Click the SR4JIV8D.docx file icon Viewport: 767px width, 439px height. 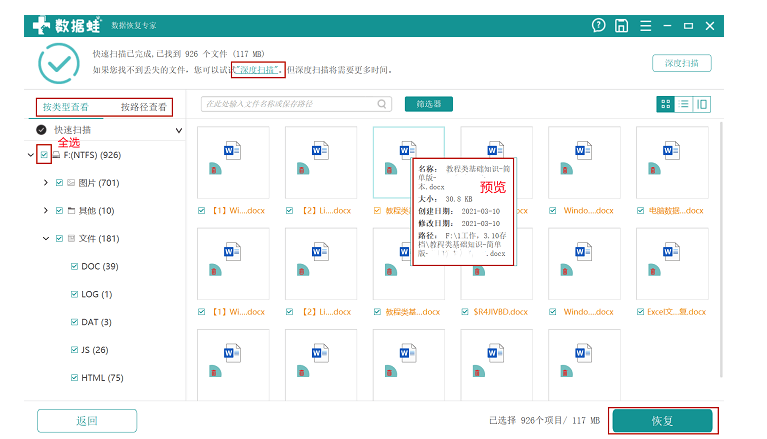click(494, 263)
